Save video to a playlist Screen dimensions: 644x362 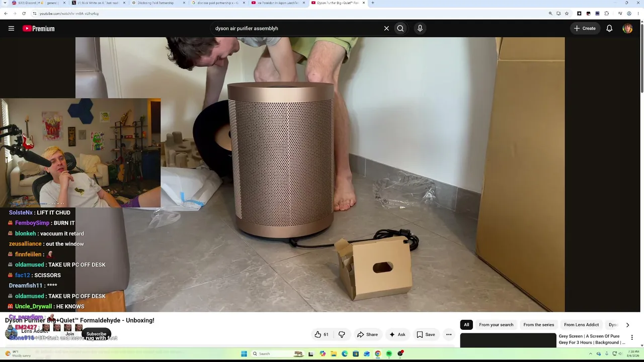click(x=426, y=334)
